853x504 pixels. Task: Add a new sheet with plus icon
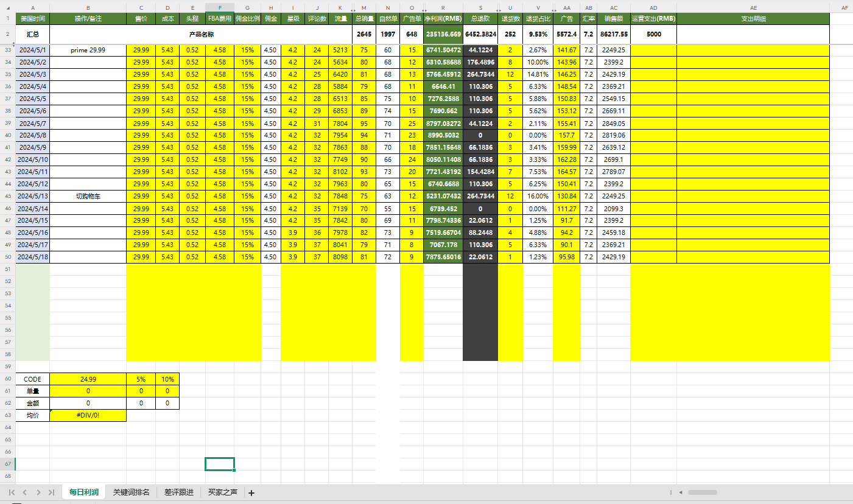tap(251, 493)
